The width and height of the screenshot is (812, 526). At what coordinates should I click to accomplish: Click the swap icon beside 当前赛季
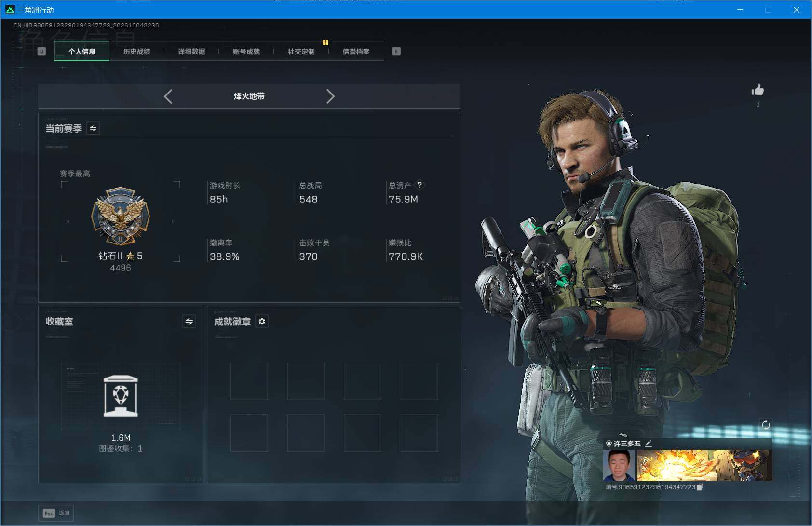[x=93, y=128]
